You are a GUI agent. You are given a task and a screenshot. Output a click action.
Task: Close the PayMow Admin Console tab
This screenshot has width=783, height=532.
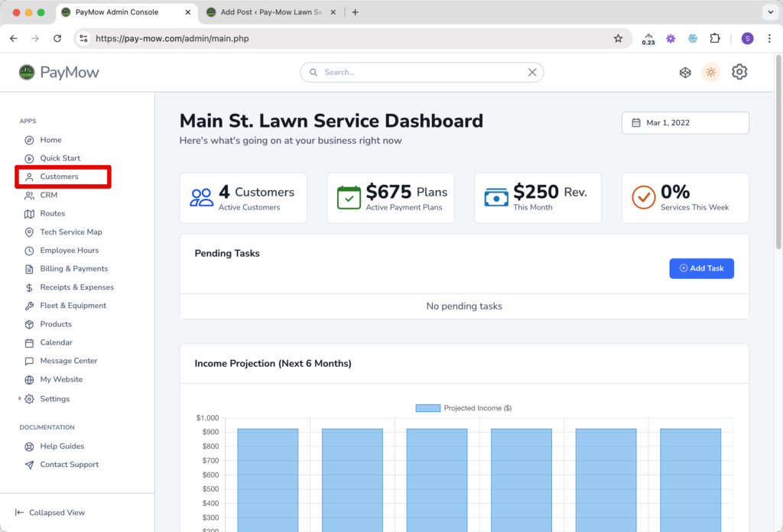click(x=188, y=12)
